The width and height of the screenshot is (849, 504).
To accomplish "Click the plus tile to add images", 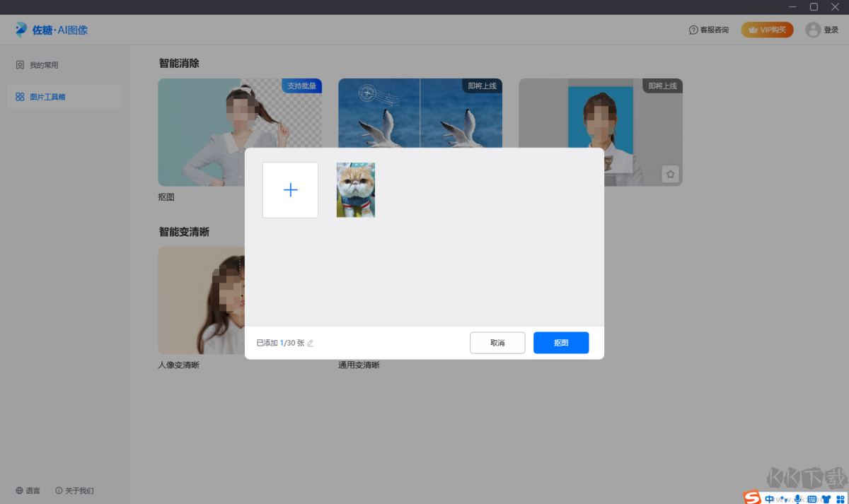I will 290,189.
